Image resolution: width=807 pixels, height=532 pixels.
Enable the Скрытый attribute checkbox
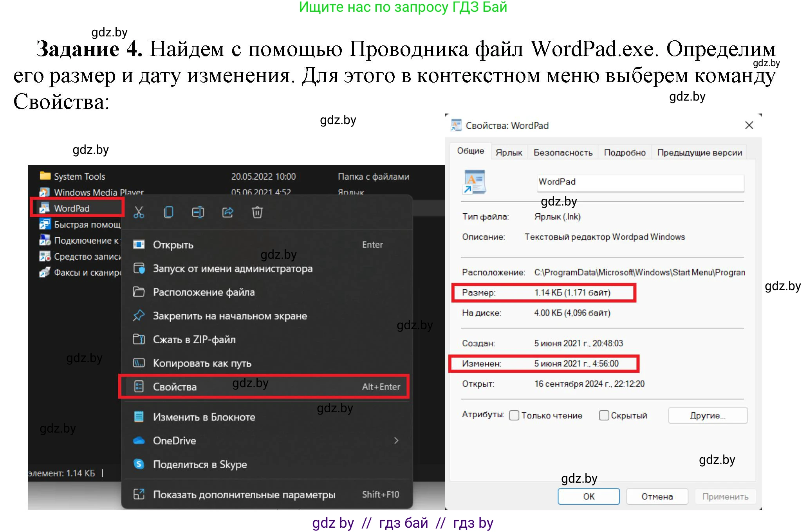click(x=604, y=415)
